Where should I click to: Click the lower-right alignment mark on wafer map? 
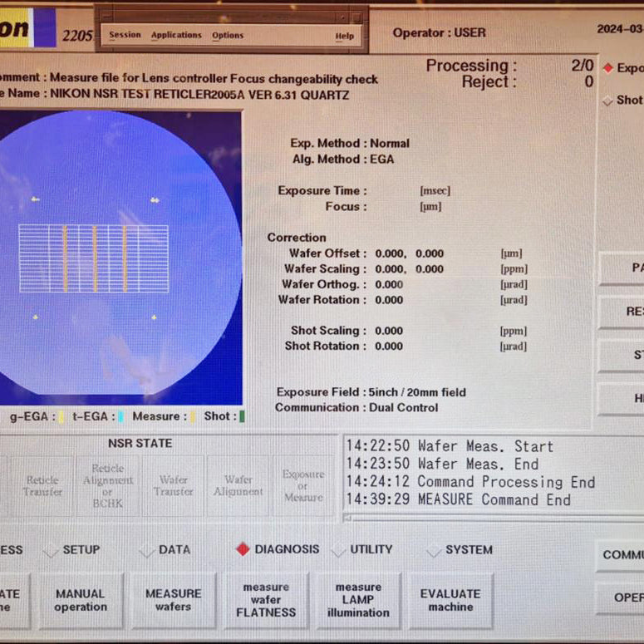tap(154, 317)
